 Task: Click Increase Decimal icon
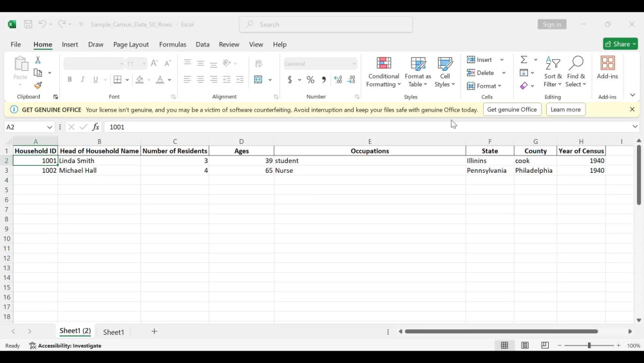(x=338, y=80)
